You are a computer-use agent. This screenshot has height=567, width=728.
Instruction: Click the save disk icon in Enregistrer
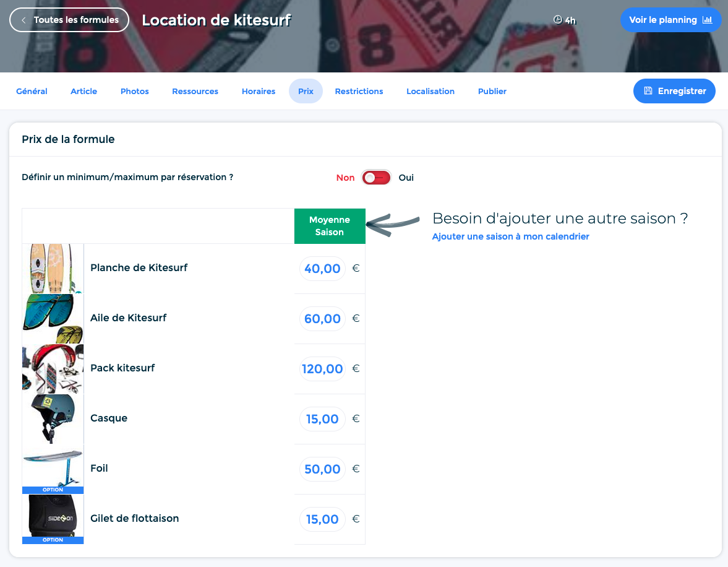pos(648,91)
